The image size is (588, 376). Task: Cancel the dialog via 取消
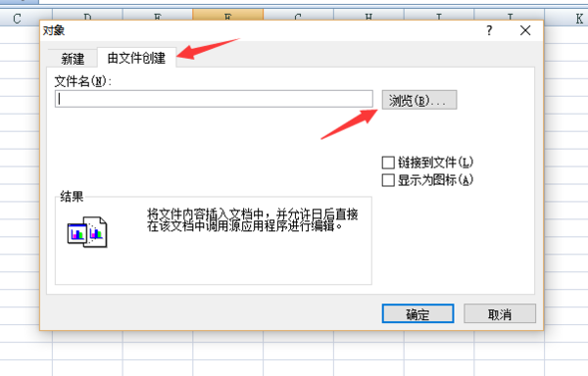tap(500, 313)
